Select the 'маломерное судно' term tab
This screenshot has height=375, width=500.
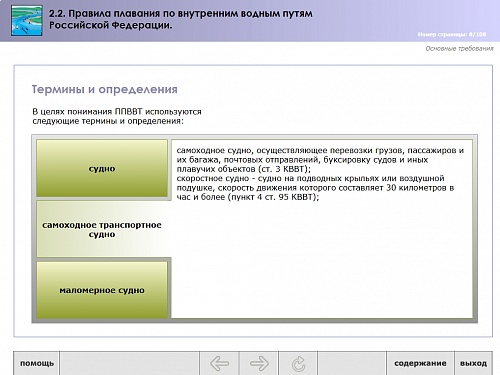(x=102, y=290)
